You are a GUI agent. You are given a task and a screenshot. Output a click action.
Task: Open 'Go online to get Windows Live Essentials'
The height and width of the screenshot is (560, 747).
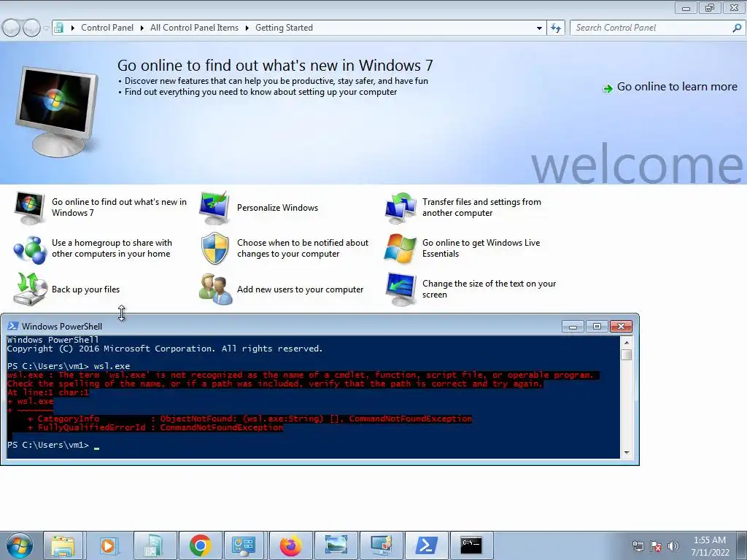pos(481,248)
